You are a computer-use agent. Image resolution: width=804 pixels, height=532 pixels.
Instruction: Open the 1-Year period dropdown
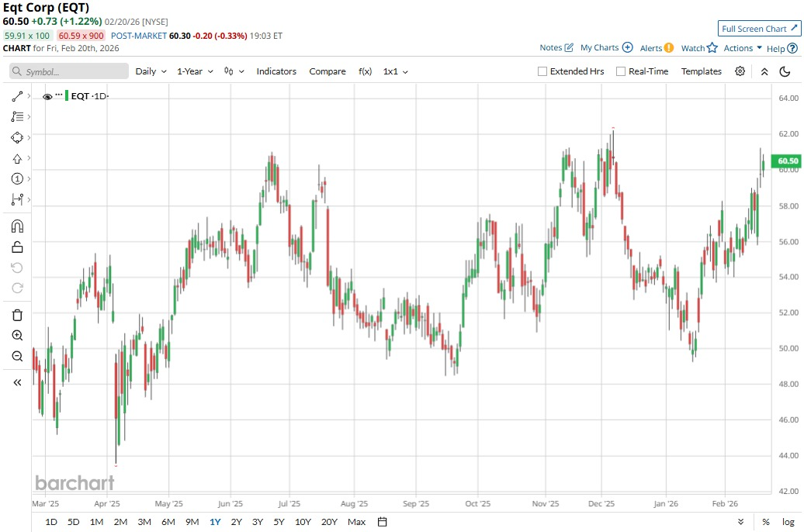point(195,71)
